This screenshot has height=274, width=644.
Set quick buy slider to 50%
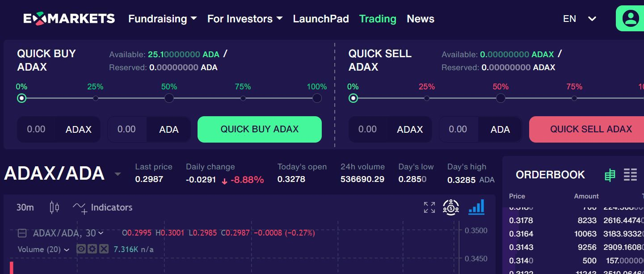169,98
